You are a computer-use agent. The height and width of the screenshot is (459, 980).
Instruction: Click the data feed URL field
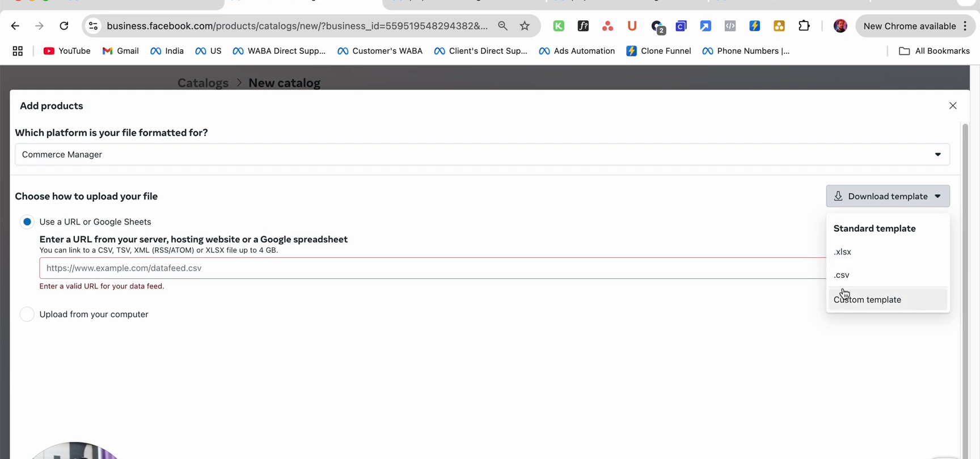point(433,268)
